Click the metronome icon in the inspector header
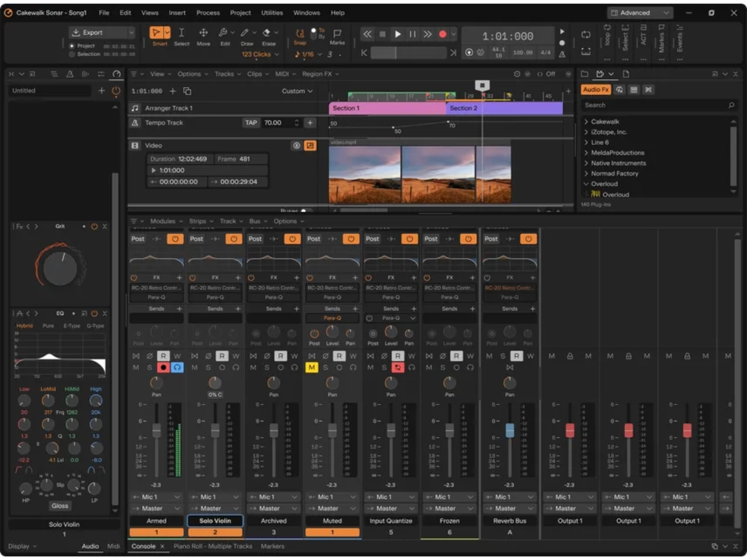747x560 pixels. coord(70,74)
